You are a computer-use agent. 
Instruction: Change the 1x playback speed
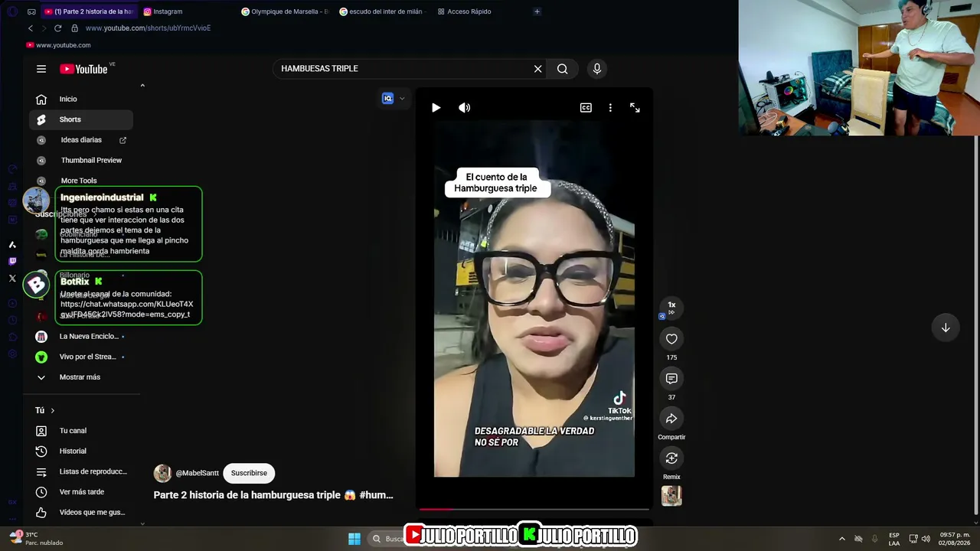tap(671, 307)
